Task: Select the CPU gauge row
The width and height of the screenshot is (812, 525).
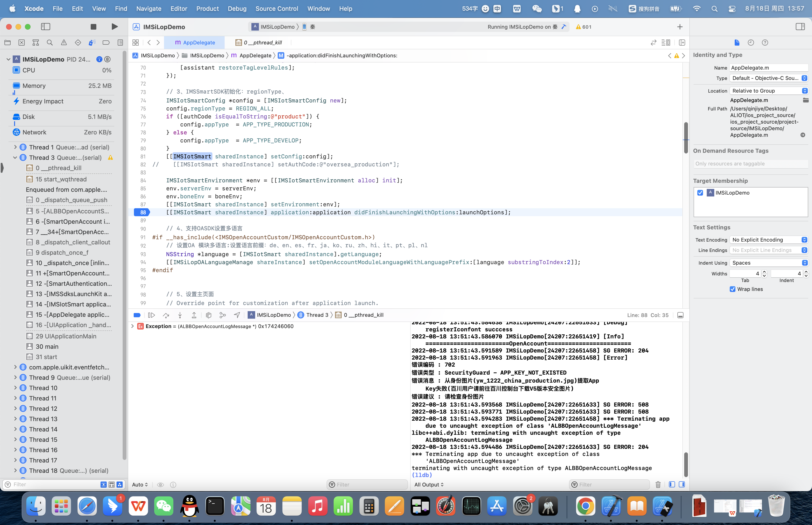Action: tap(62, 70)
